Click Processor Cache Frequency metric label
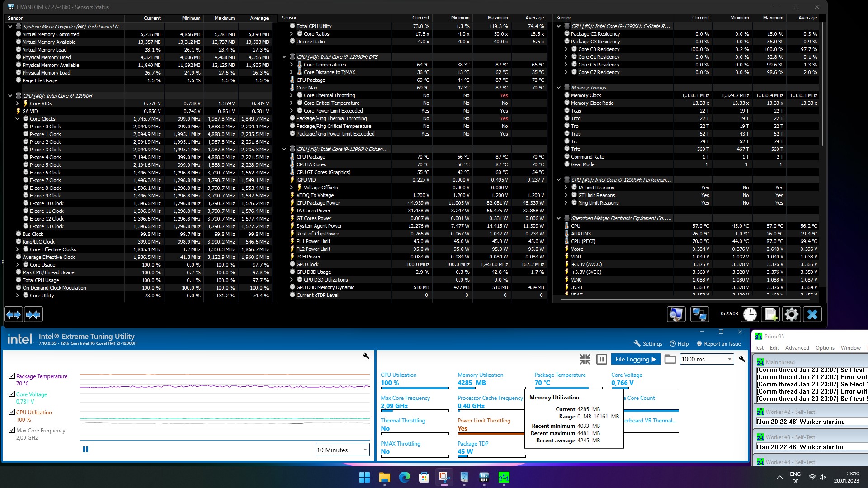 490,398
